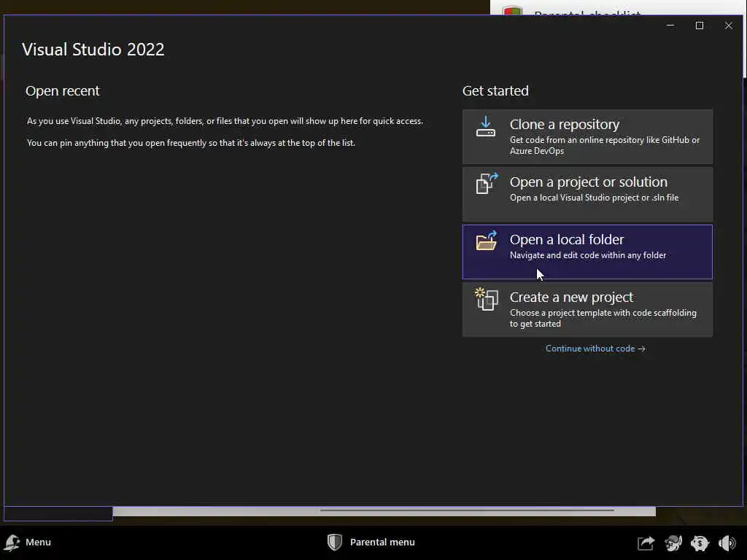747x560 pixels.
Task: Maximize the Visual Studio 2022 window
Action: (700, 26)
